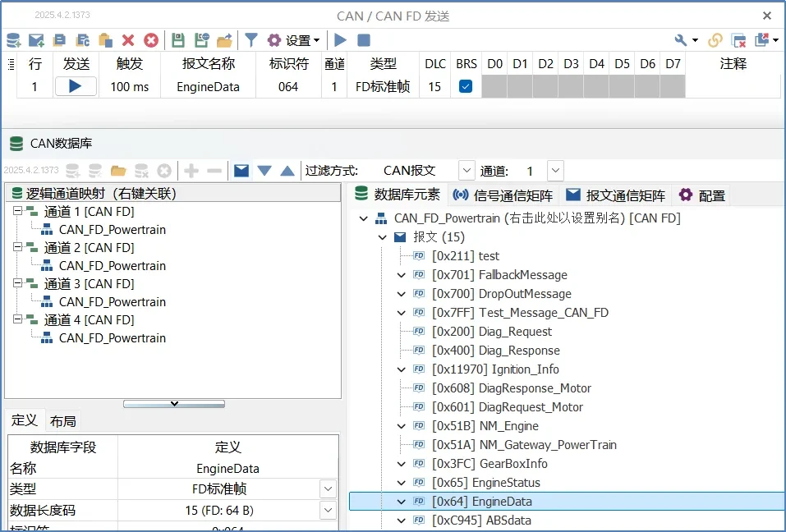Screen dimensions: 786x532
Task: Collapse the 报文 (15) tree node
Action: (382, 237)
